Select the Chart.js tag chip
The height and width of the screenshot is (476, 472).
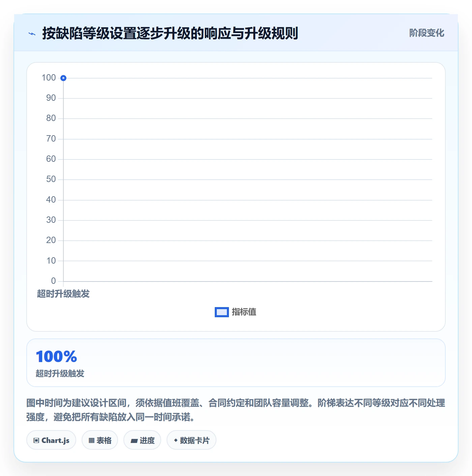51,440
